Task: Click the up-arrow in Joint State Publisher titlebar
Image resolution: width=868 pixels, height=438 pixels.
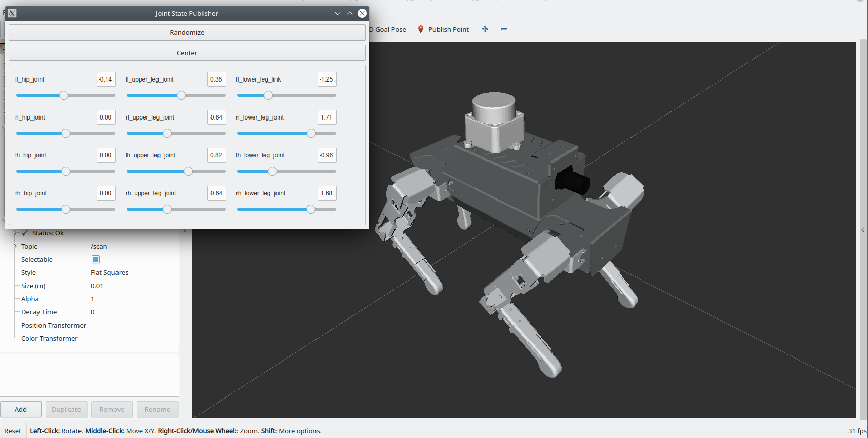Action: (x=350, y=13)
